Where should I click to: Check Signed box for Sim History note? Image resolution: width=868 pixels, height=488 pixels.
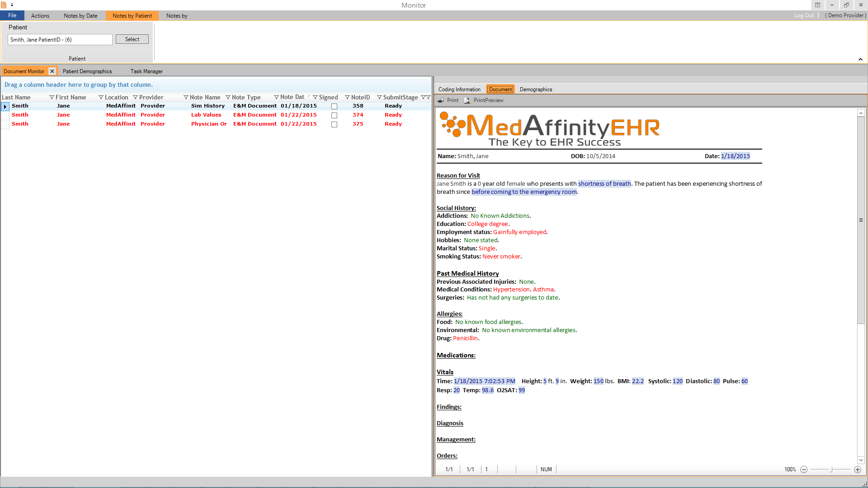tap(334, 106)
